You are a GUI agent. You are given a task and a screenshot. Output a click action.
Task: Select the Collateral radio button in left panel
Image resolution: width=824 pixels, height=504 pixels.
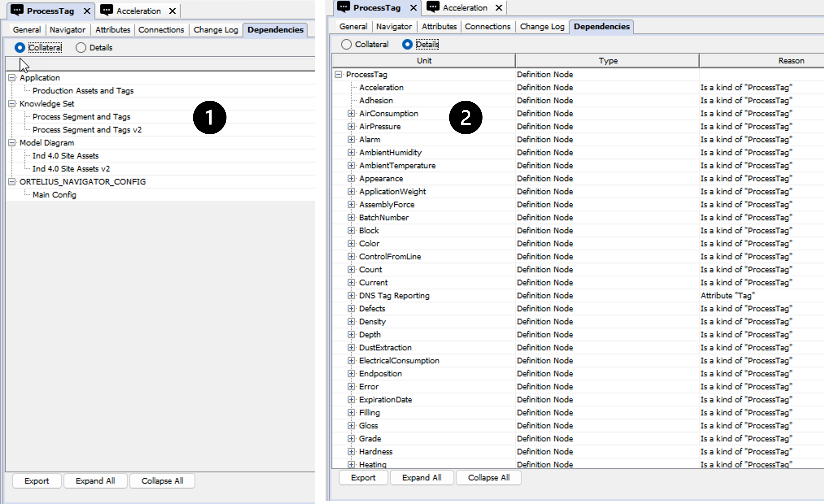point(20,48)
